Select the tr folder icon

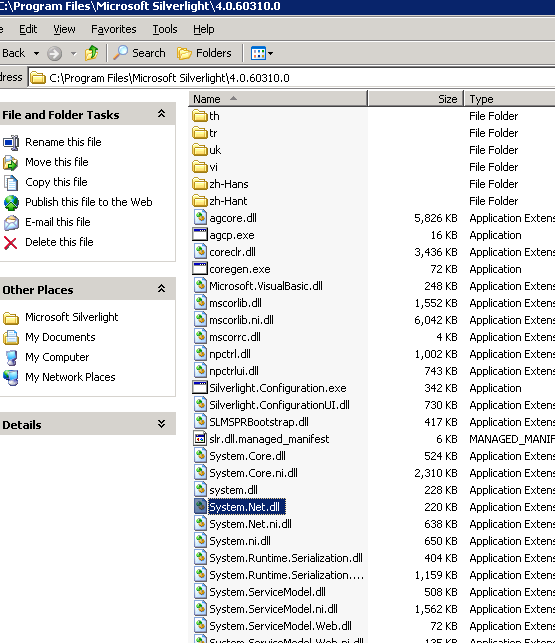pos(200,133)
